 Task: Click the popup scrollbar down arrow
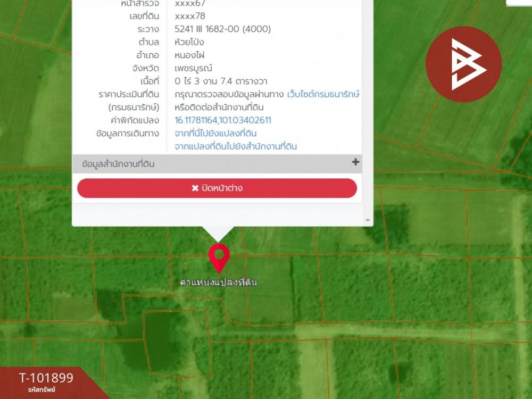tap(368, 221)
